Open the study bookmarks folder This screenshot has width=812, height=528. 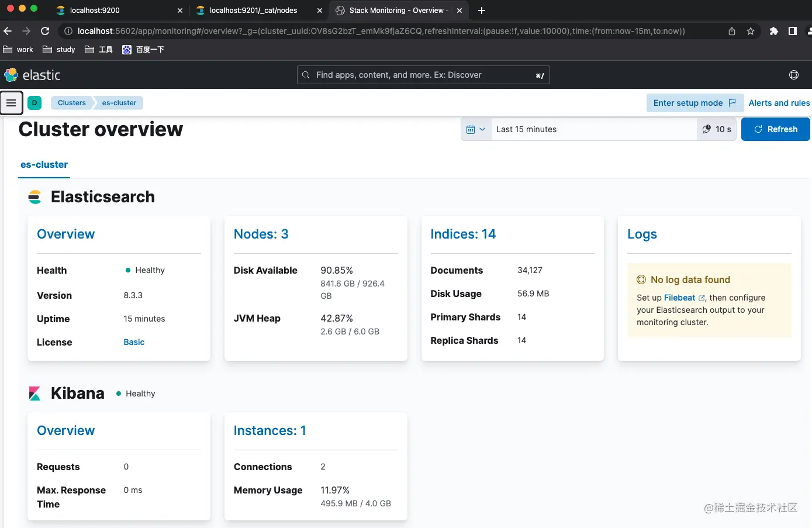click(x=59, y=50)
